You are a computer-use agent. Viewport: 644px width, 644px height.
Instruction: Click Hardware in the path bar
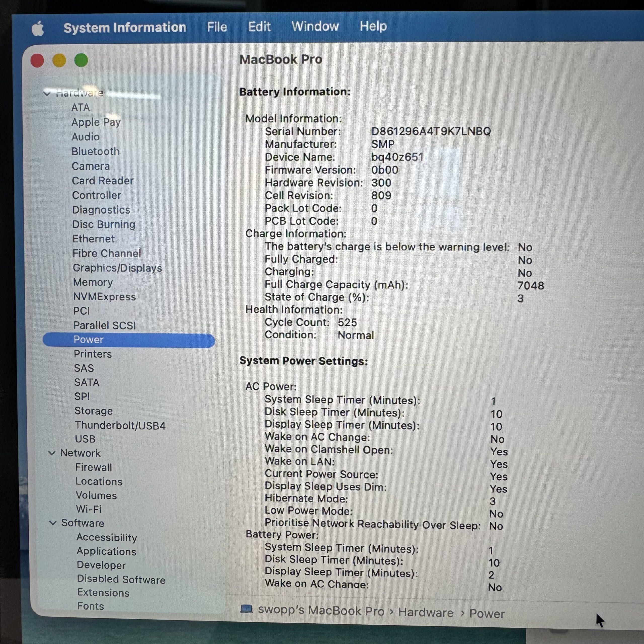pyautogui.click(x=426, y=612)
